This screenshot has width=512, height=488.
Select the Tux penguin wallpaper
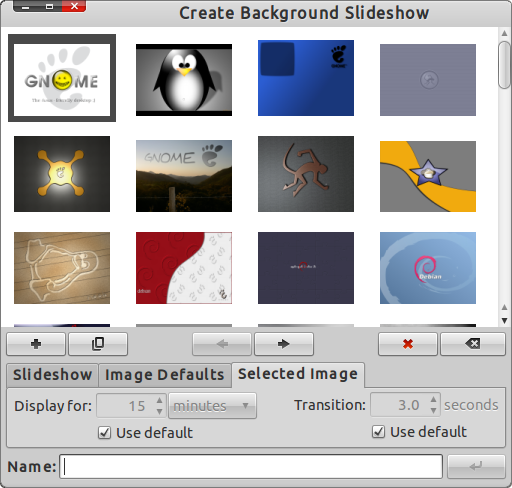(184, 80)
